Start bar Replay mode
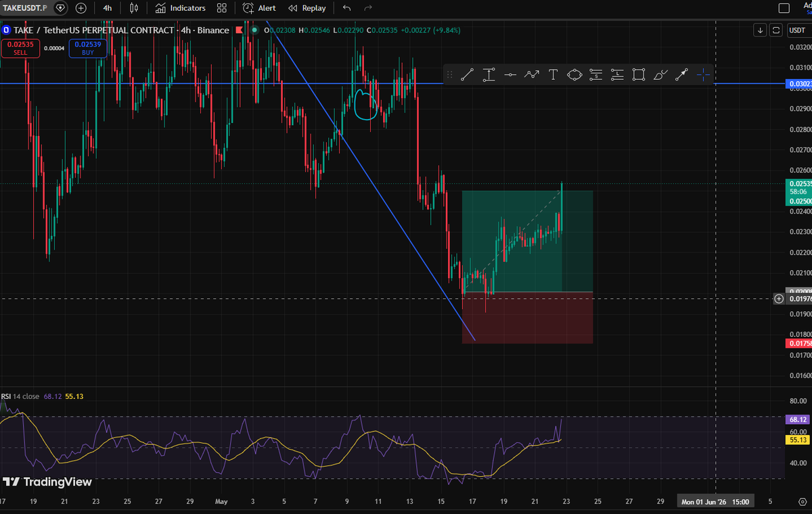The image size is (812, 514). pos(307,8)
